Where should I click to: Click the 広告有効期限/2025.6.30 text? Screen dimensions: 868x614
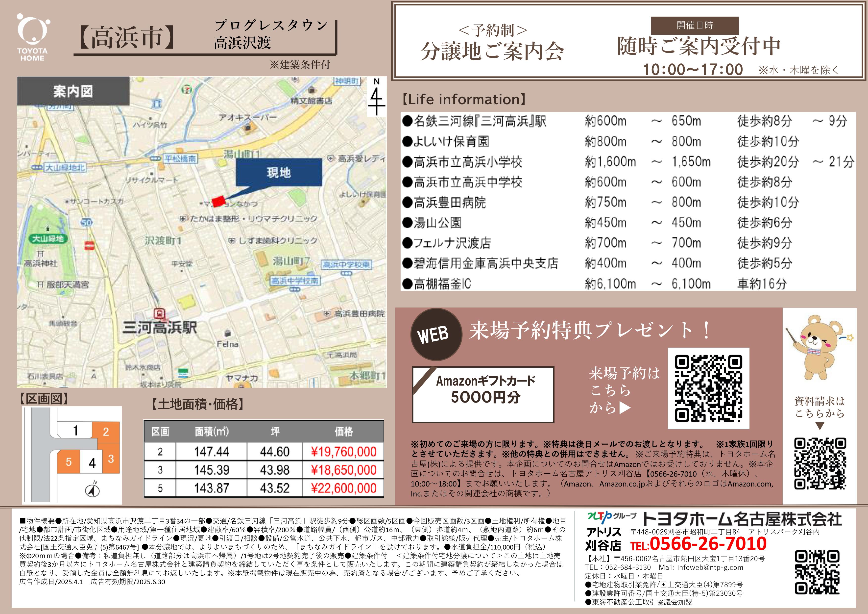coord(128,582)
